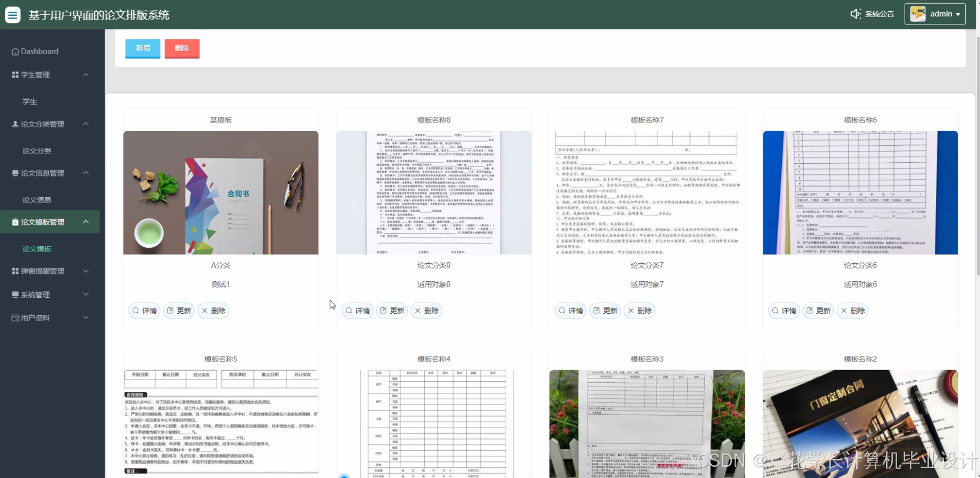Click 更新 edit icon for 模板名称6
The width and height of the screenshot is (980, 478).
pos(810,311)
